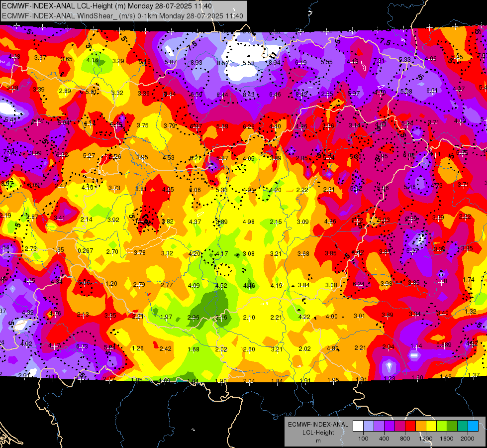Click the LCL-Height header line at top
This screenshot has width=487, height=448.
(107, 6)
